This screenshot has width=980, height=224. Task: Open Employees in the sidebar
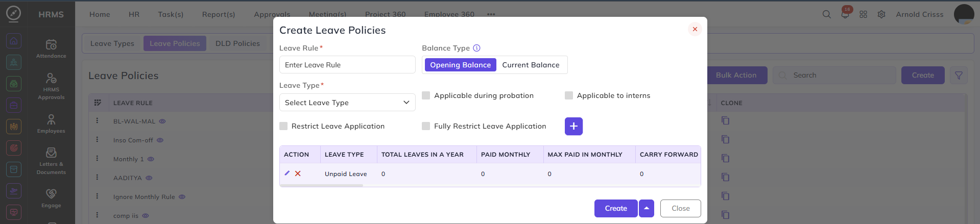pos(51,123)
